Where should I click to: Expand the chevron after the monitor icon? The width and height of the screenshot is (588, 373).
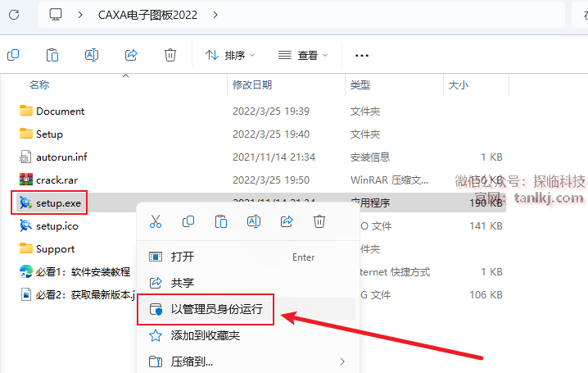80,15
